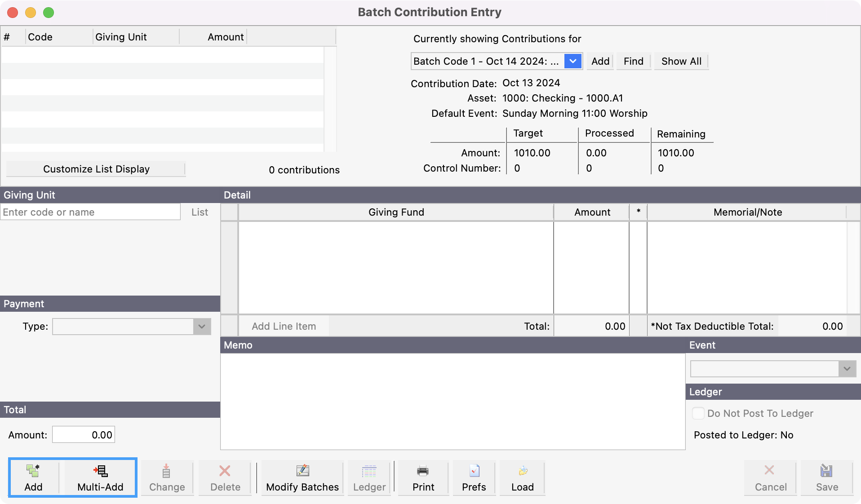Open Customize List Display
Image resolution: width=861 pixels, height=504 pixels.
[96, 169]
